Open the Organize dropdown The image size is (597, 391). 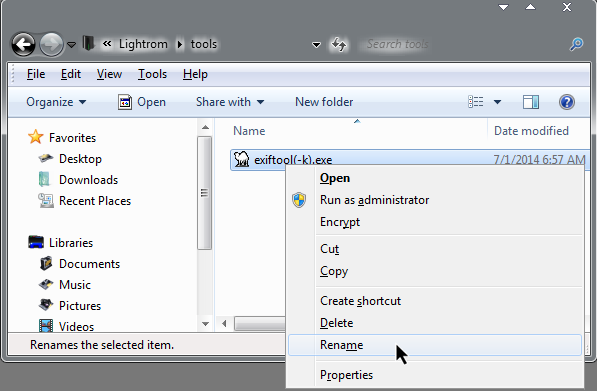click(56, 102)
